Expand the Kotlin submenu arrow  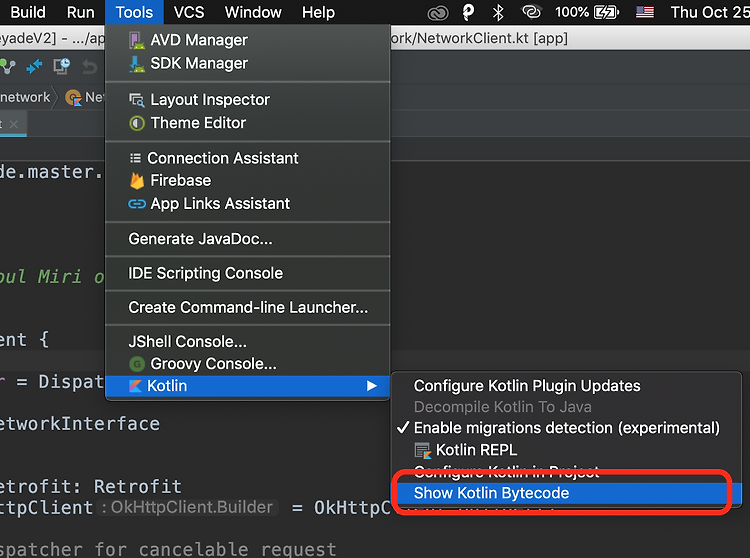point(372,386)
